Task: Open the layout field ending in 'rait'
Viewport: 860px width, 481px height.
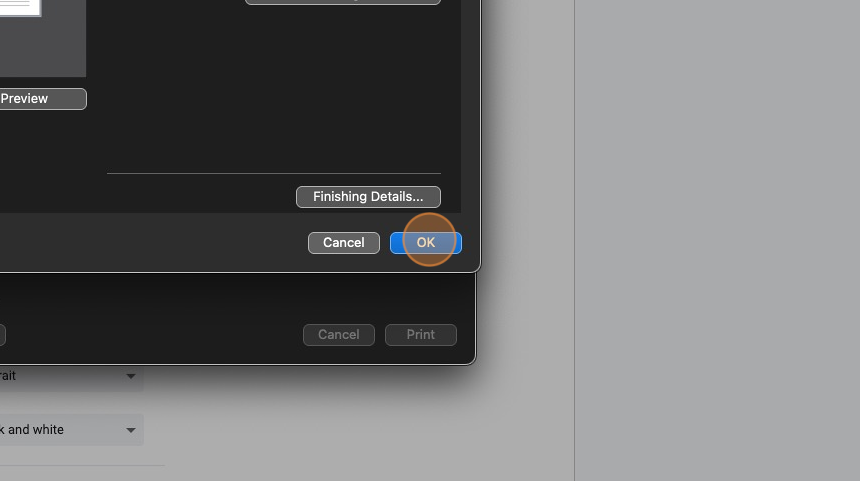Action: click(x=71, y=377)
